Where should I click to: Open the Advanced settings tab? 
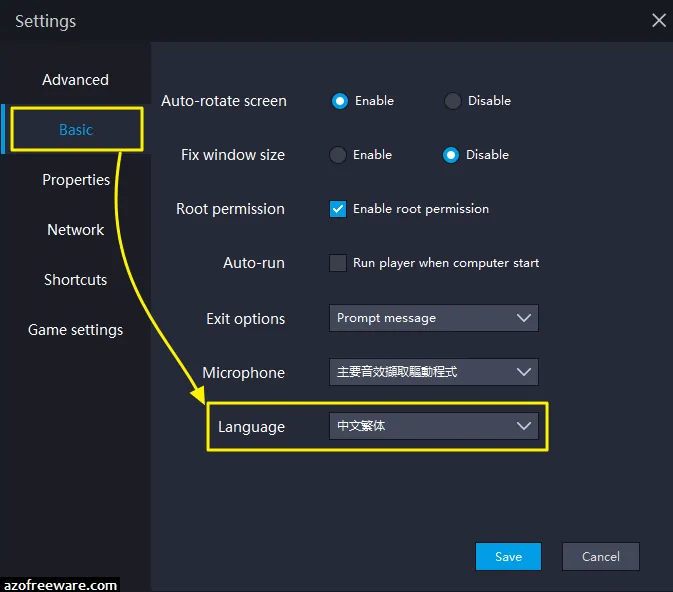tap(76, 80)
